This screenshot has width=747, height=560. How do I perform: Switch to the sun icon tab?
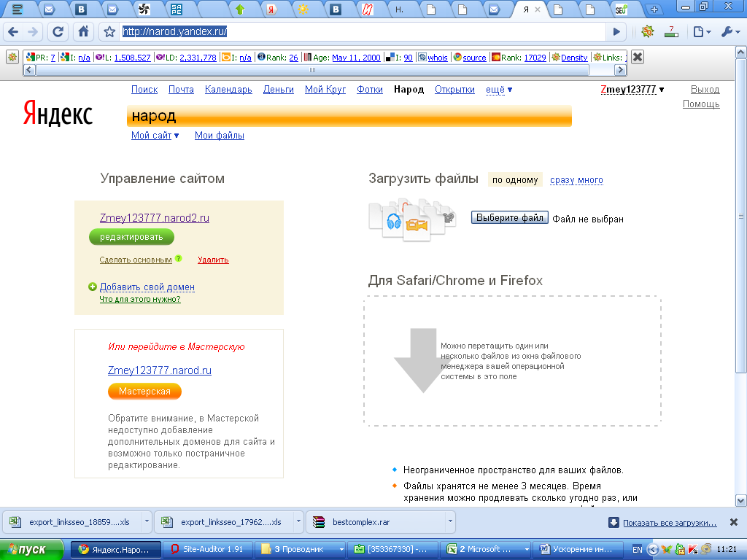click(303, 9)
